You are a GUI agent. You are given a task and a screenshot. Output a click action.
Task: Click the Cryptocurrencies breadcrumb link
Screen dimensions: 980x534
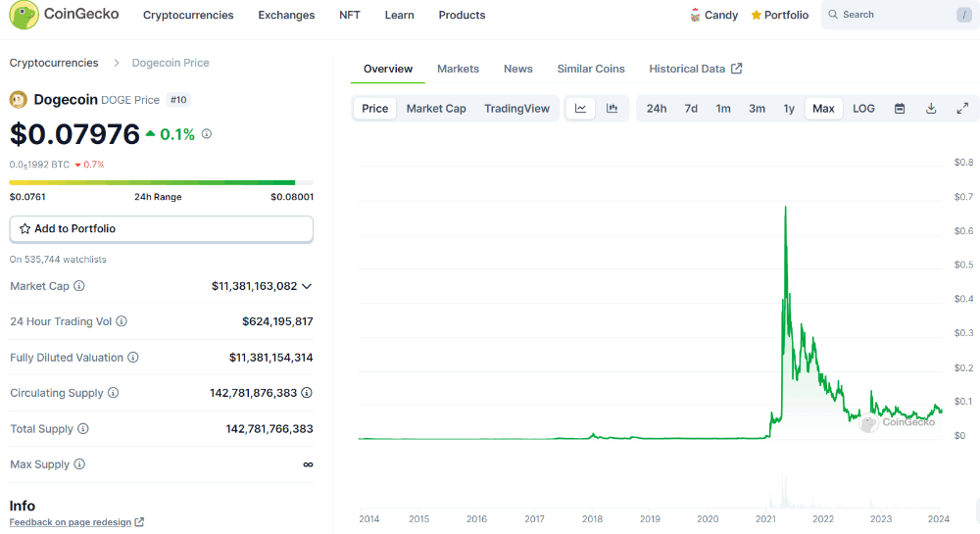point(54,63)
